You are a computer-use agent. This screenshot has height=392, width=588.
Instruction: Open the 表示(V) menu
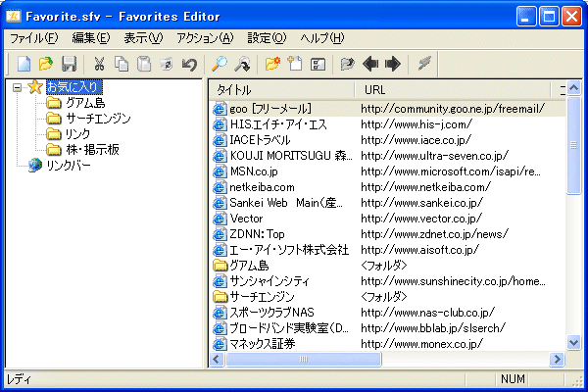tap(144, 38)
